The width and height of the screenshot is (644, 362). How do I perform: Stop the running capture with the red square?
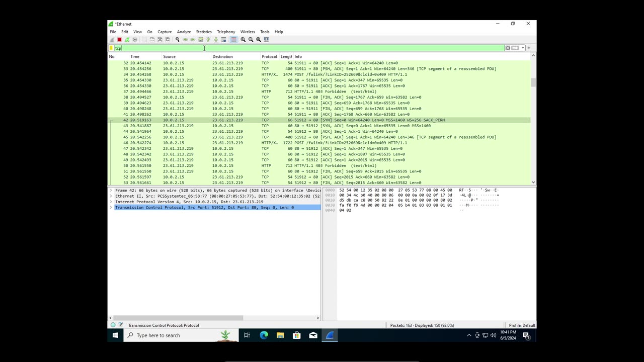pyautogui.click(x=119, y=40)
